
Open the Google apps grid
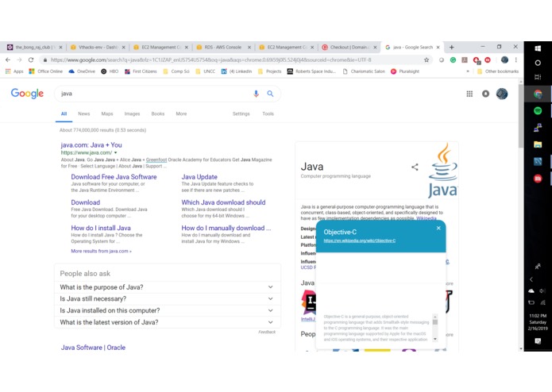coord(469,94)
